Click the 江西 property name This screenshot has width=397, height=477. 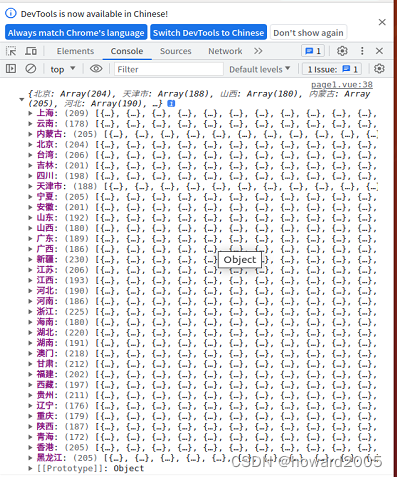tap(45, 281)
